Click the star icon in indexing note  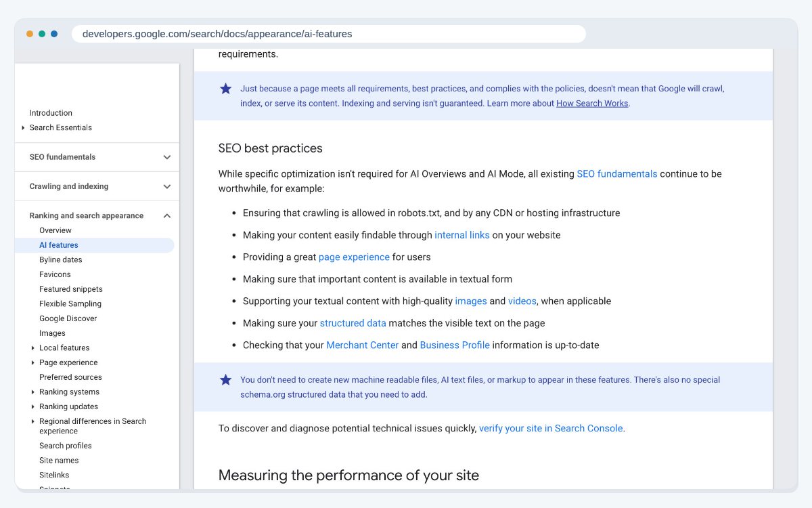point(225,89)
